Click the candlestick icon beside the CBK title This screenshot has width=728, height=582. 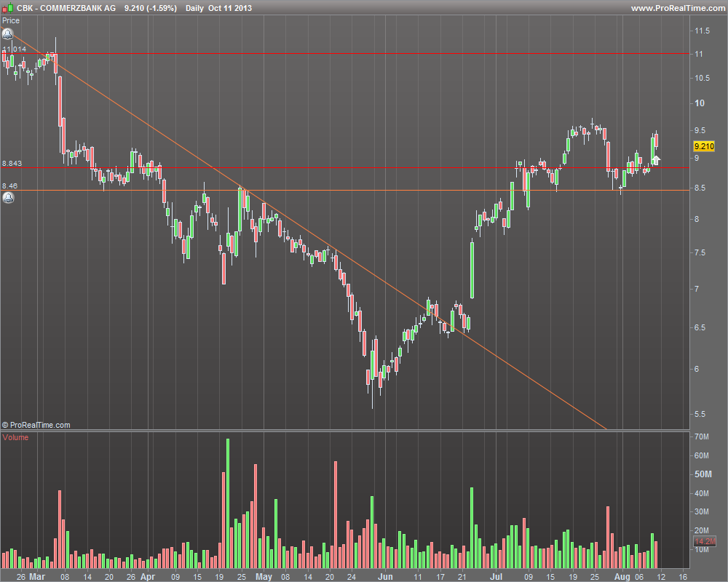tap(8, 7)
